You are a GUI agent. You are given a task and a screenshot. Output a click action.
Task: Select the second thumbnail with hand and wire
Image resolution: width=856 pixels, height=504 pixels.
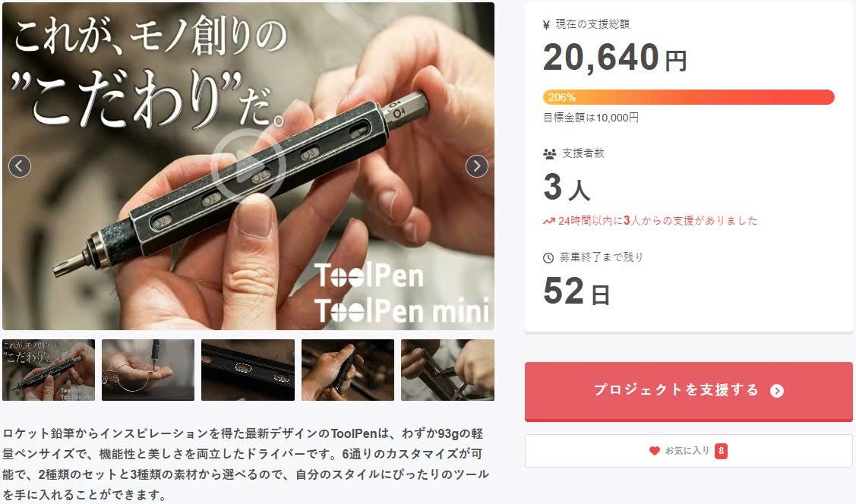coord(148,370)
